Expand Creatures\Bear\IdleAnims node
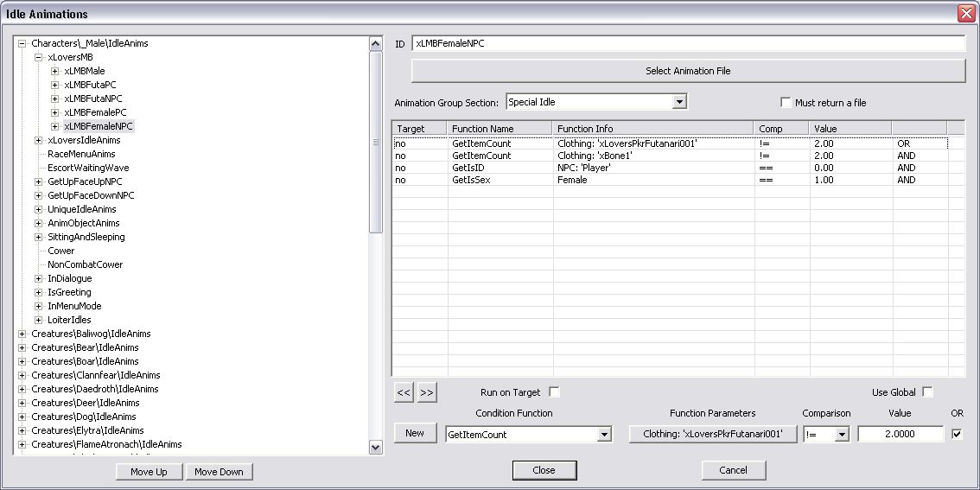Screen dimensions: 980x490 click(22, 347)
